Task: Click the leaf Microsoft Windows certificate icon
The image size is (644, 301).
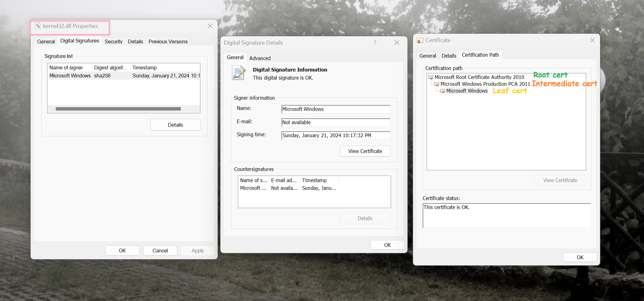Action: pyautogui.click(x=442, y=91)
